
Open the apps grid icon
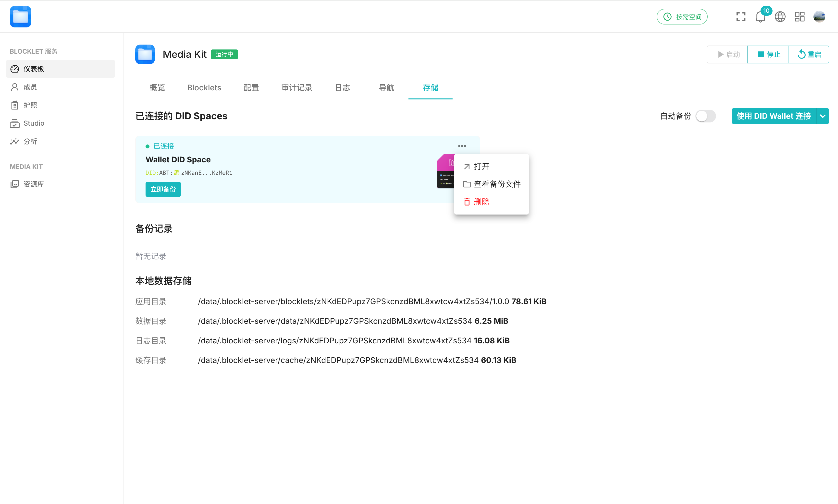tap(800, 17)
